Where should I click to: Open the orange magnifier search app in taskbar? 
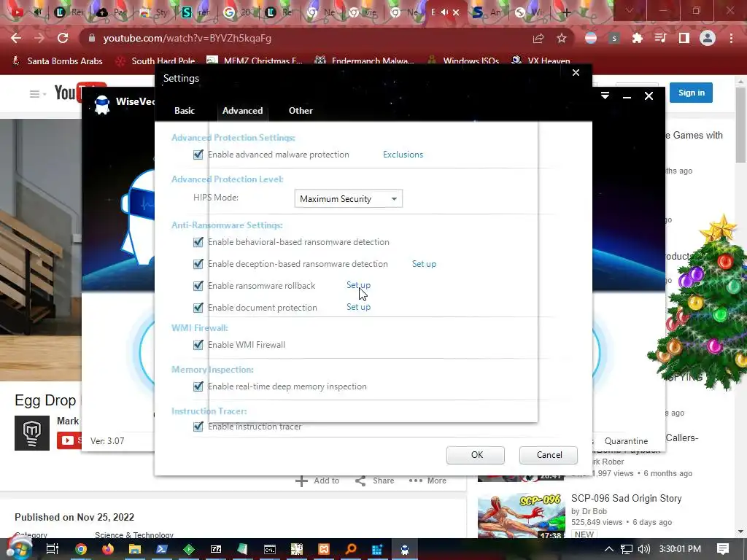[x=351, y=549]
